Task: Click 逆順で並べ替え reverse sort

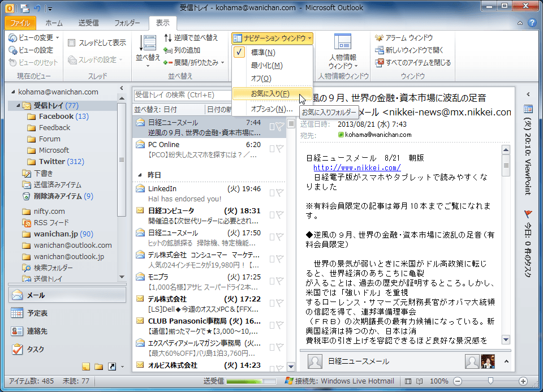Action: [191, 37]
